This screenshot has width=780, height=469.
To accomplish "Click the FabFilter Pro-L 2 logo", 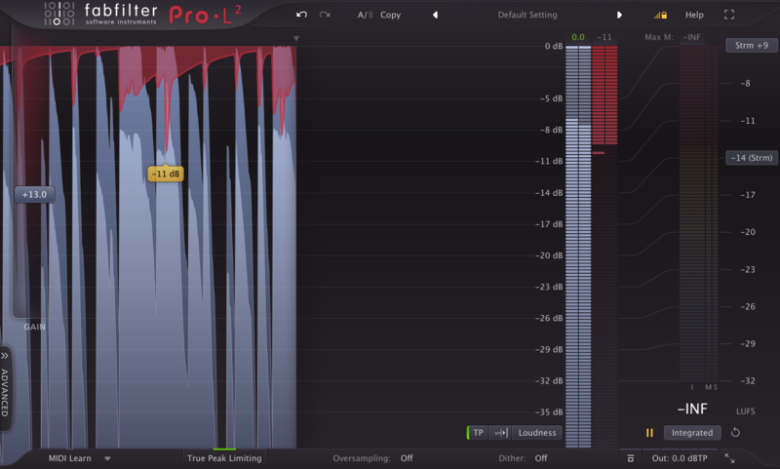I will click(x=142, y=14).
